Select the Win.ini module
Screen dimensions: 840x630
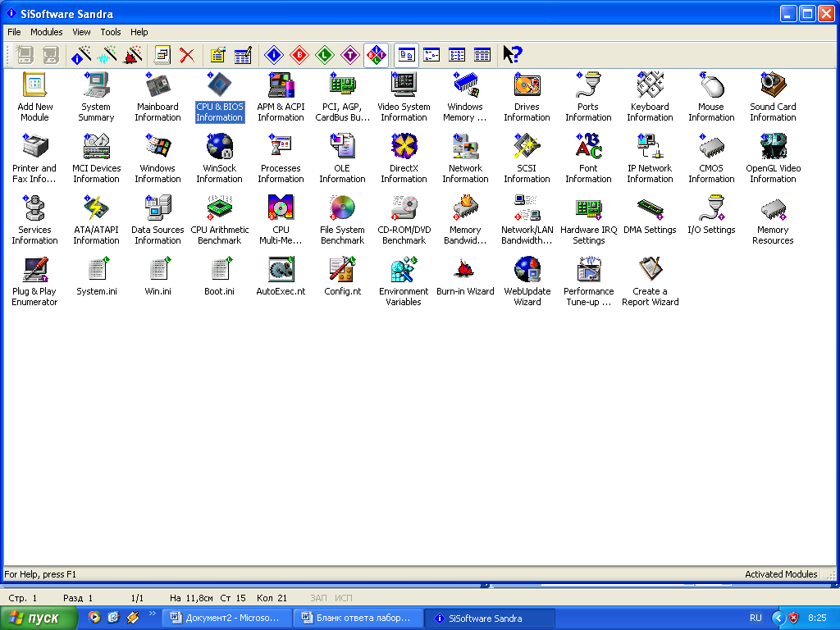click(x=158, y=277)
